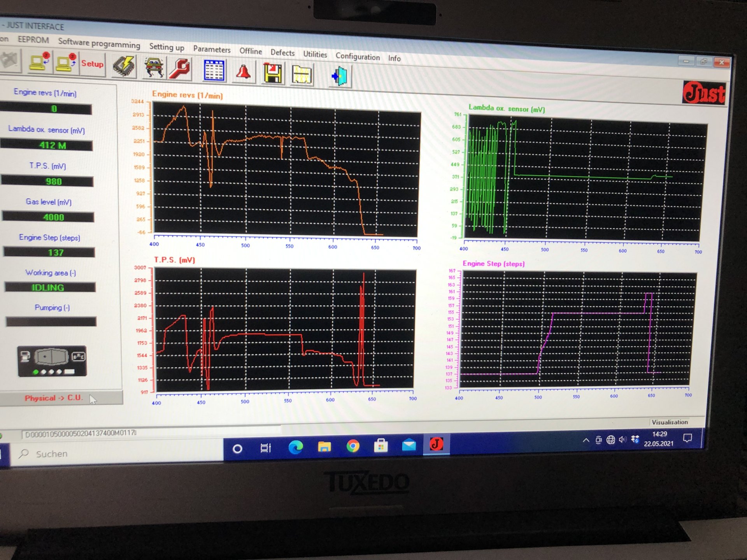Image resolution: width=747 pixels, height=560 pixels.
Task: Click the download-from-control-unit computer icon
Action: pos(40,62)
